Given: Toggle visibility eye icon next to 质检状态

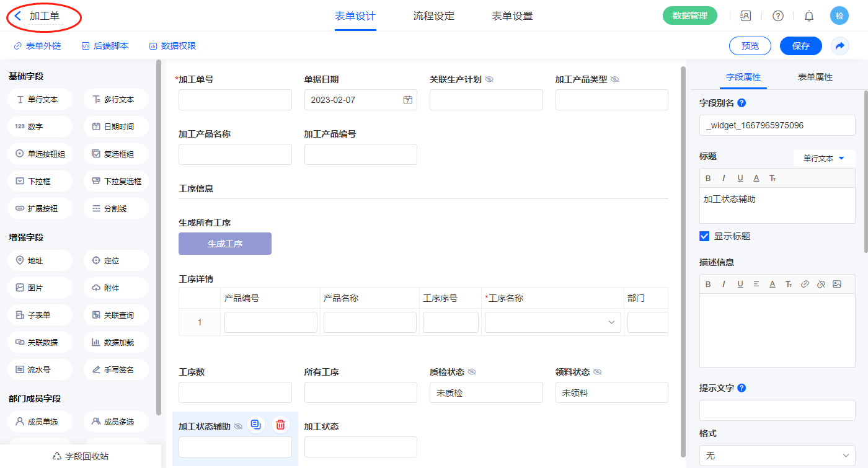Looking at the screenshot, I should point(472,372).
